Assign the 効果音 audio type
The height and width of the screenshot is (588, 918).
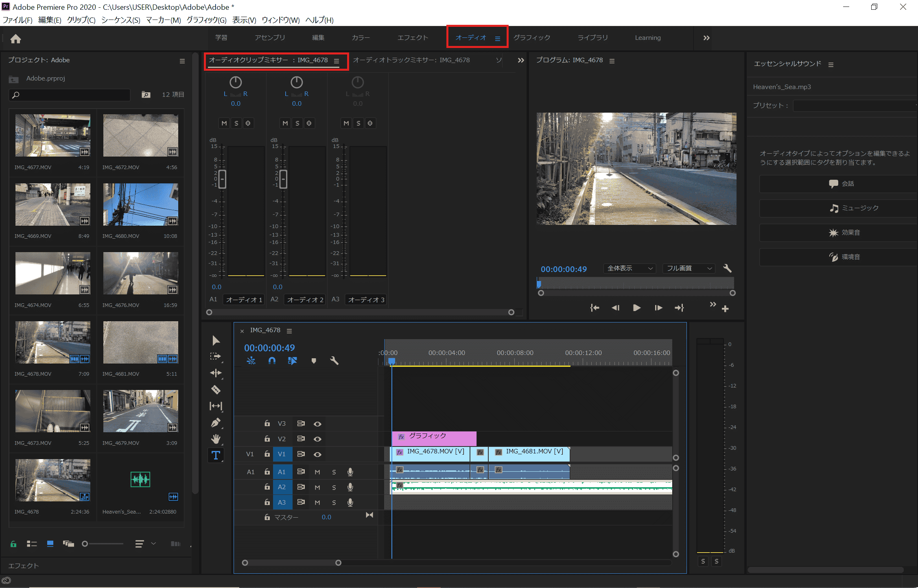click(x=838, y=233)
